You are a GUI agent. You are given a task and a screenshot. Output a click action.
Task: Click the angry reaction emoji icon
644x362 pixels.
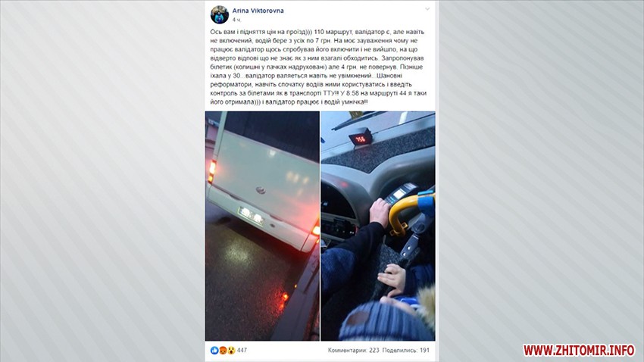tap(223, 351)
